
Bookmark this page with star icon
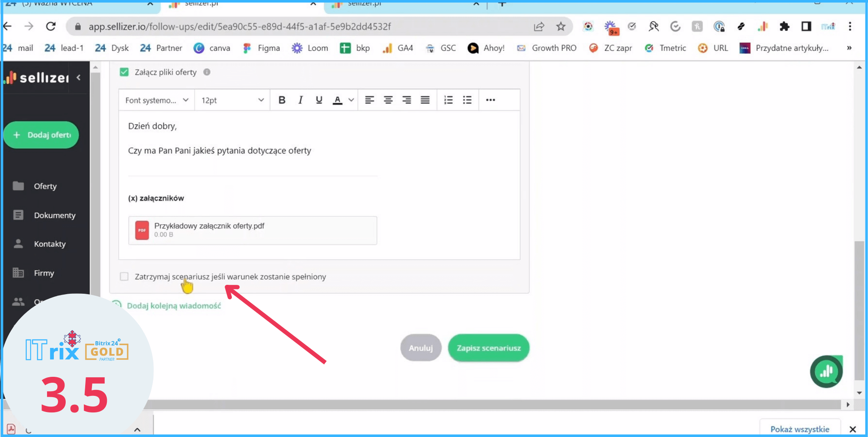point(561,27)
